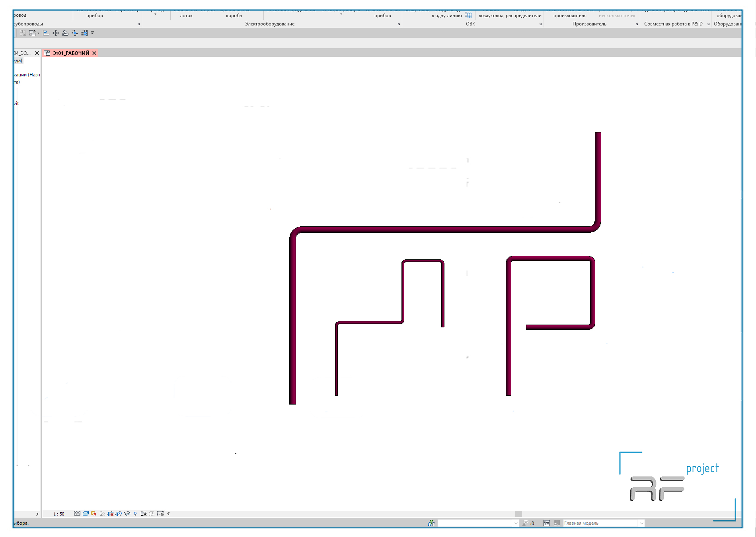Click the лоток ribbon button
Viewport: 756px width, 537px height.
tap(186, 16)
